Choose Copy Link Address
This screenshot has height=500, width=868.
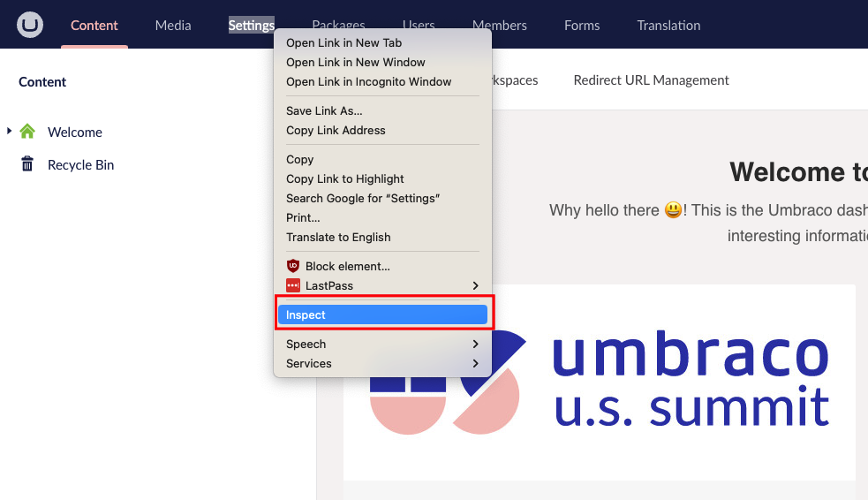click(x=382, y=130)
